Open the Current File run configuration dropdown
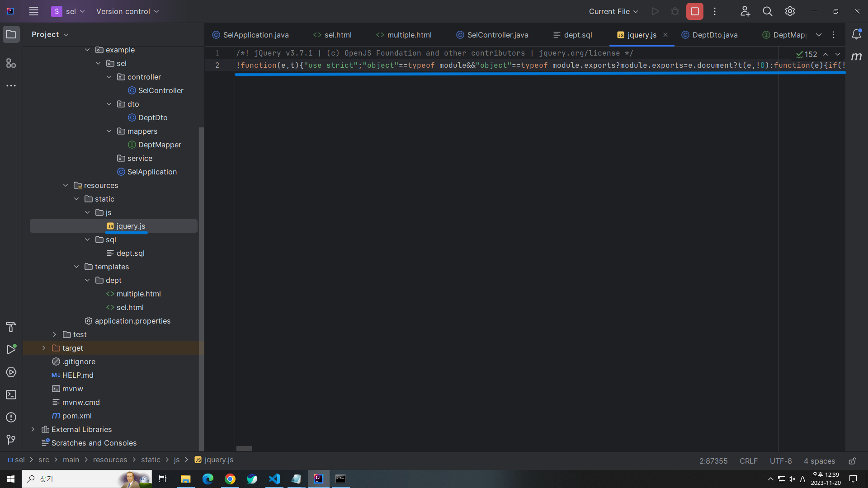The image size is (868, 488). point(613,11)
